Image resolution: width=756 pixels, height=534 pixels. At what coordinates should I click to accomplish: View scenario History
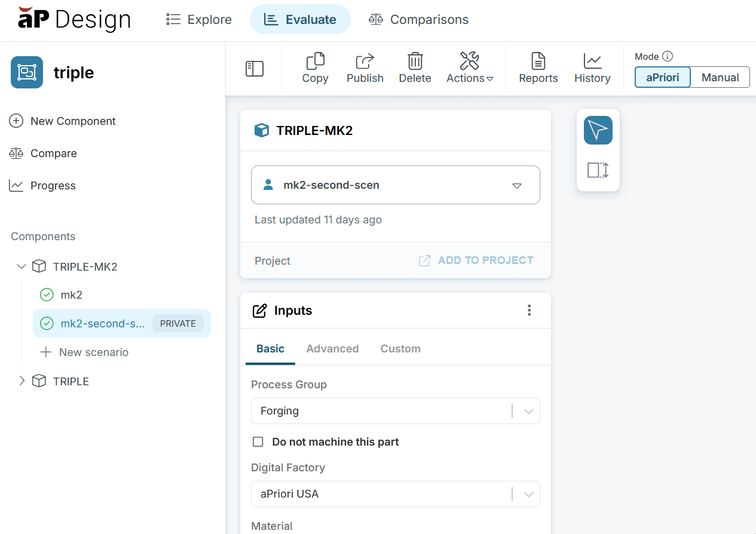[x=592, y=68]
